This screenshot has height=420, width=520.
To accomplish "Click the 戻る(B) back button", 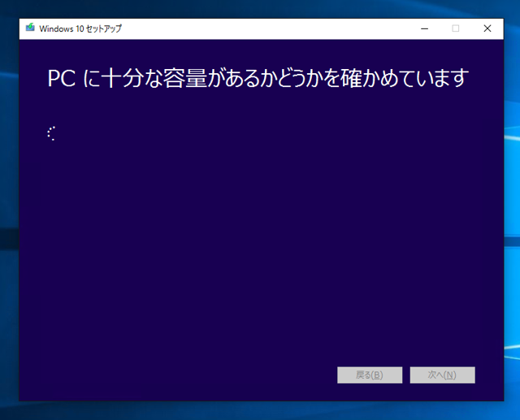I will (370, 375).
